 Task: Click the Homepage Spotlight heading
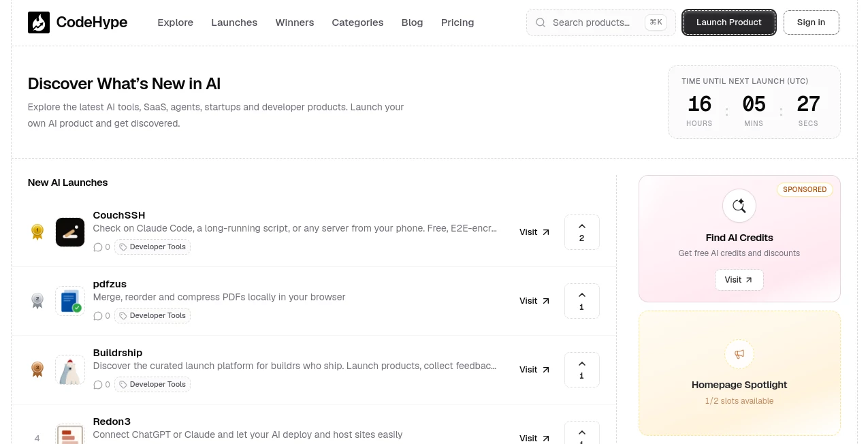[739, 385]
